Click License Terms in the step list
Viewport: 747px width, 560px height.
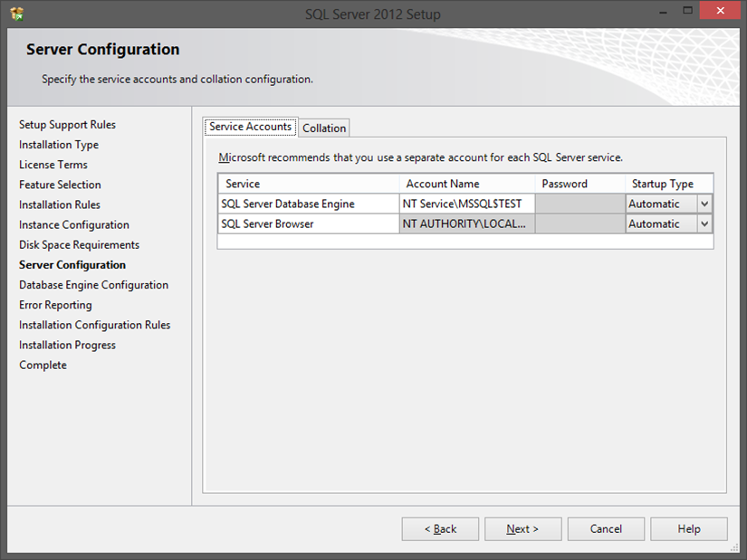point(53,165)
